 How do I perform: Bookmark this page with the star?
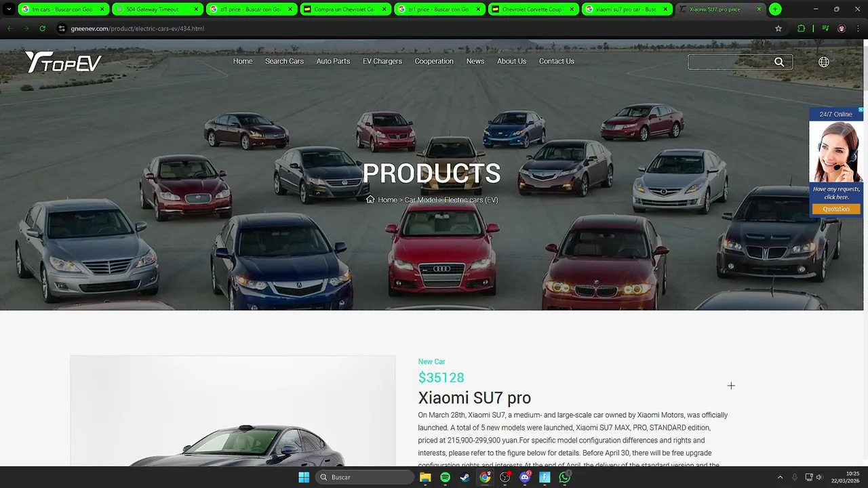tap(778, 28)
